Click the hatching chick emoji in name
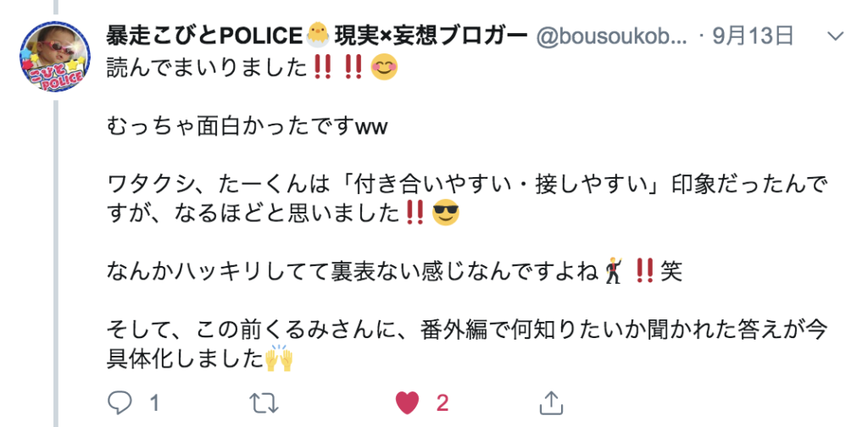Viewport: 868px width, 427px height. click(x=318, y=36)
